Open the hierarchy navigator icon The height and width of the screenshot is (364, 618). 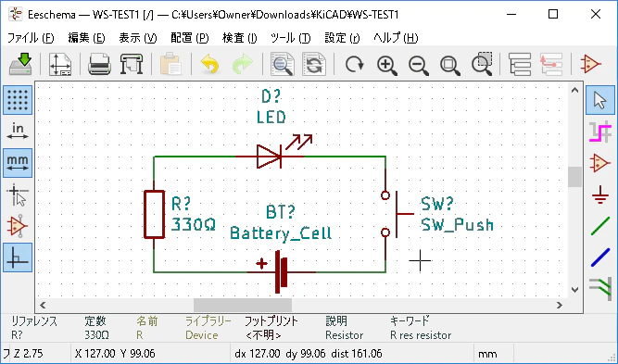[520, 64]
